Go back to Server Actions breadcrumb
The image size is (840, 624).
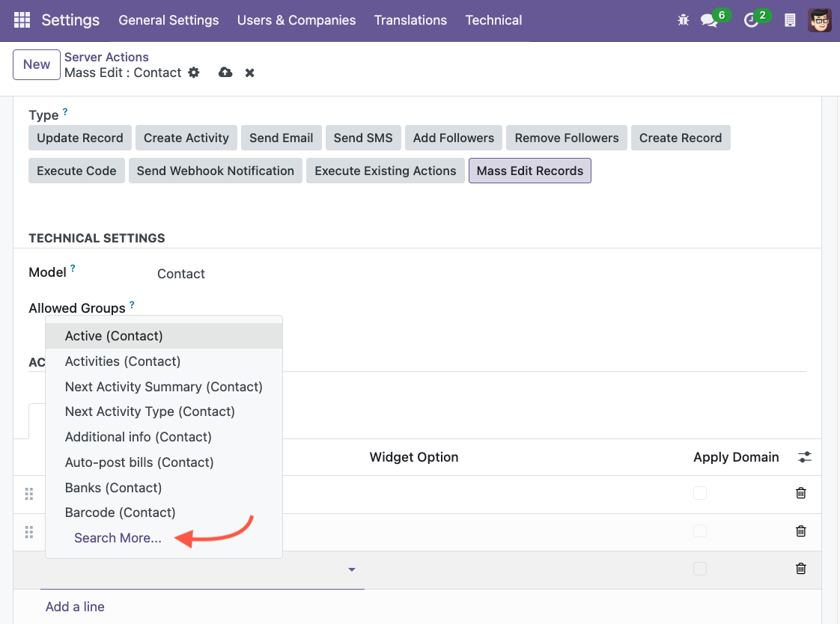tap(106, 57)
